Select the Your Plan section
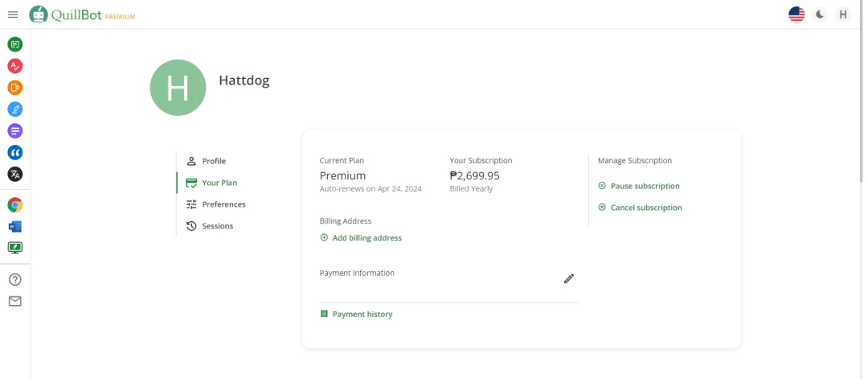868x379 pixels. point(211,183)
